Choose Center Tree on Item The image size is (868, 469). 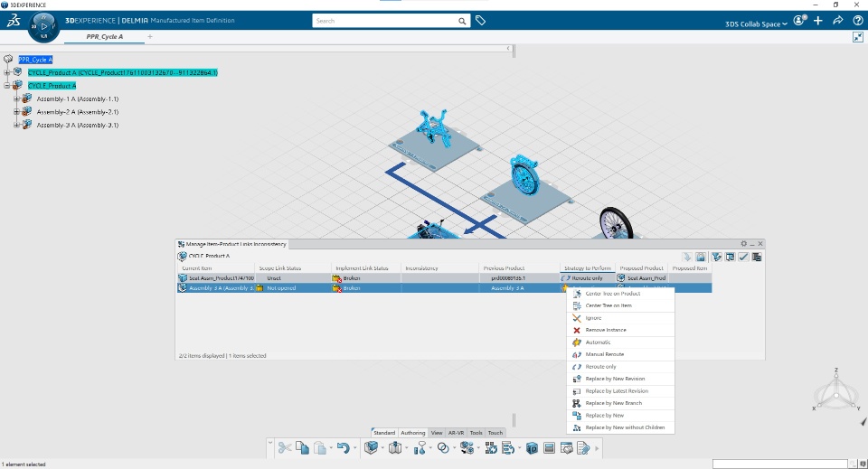click(620, 305)
